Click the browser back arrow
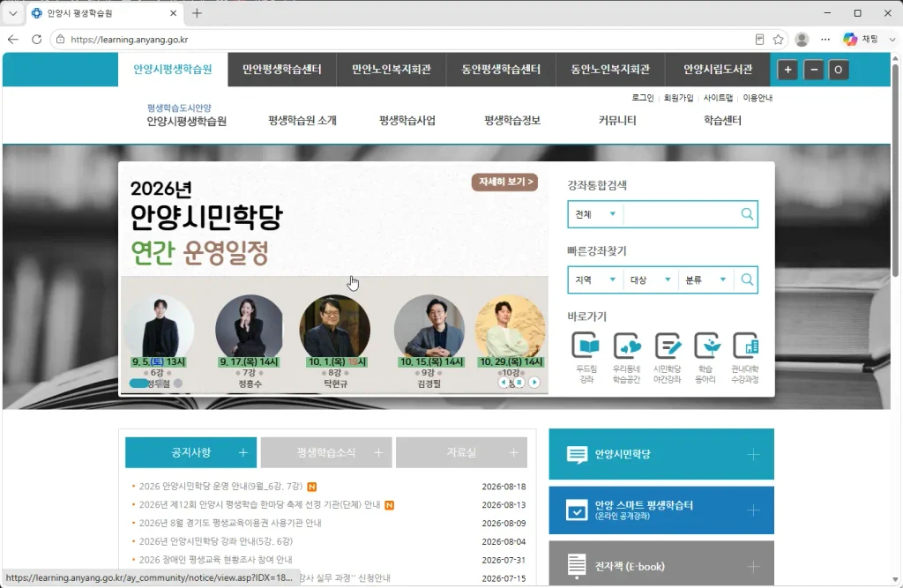This screenshot has height=588, width=903. point(13,39)
